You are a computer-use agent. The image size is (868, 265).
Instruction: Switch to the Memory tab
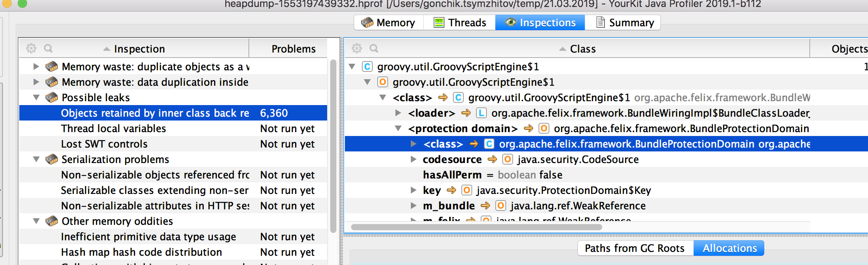389,22
